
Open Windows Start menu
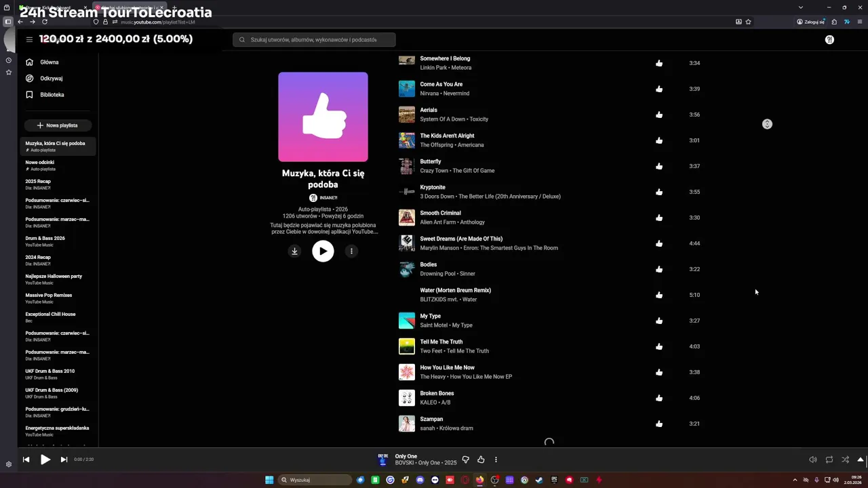click(269, 480)
